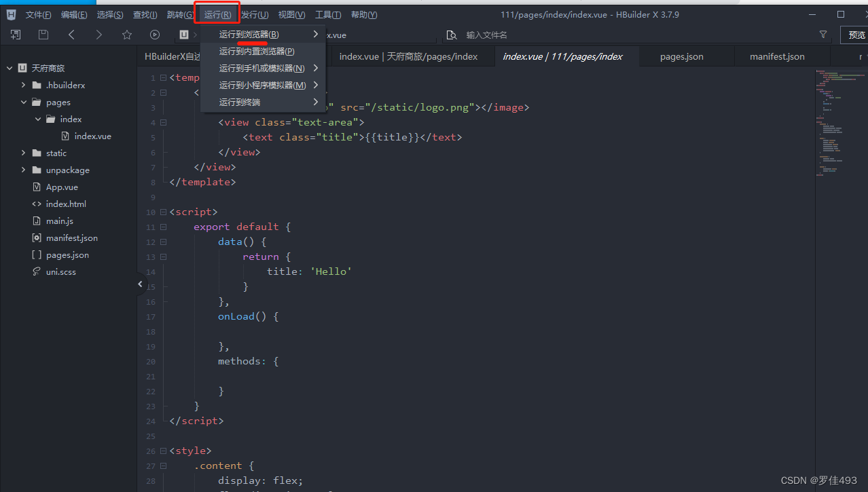Image resolution: width=868 pixels, height=492 pixels.
Task: Click the save file toolbar icon
Action: coord(43,35)
